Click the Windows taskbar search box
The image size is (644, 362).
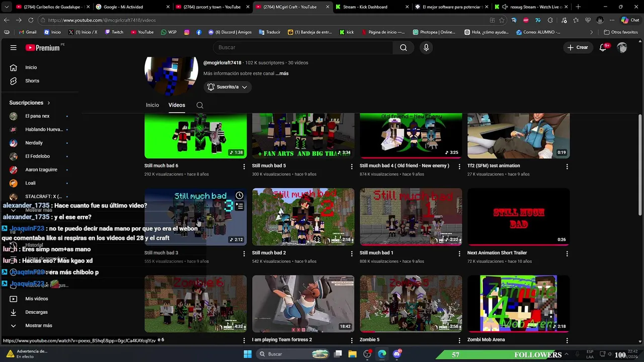293,354
